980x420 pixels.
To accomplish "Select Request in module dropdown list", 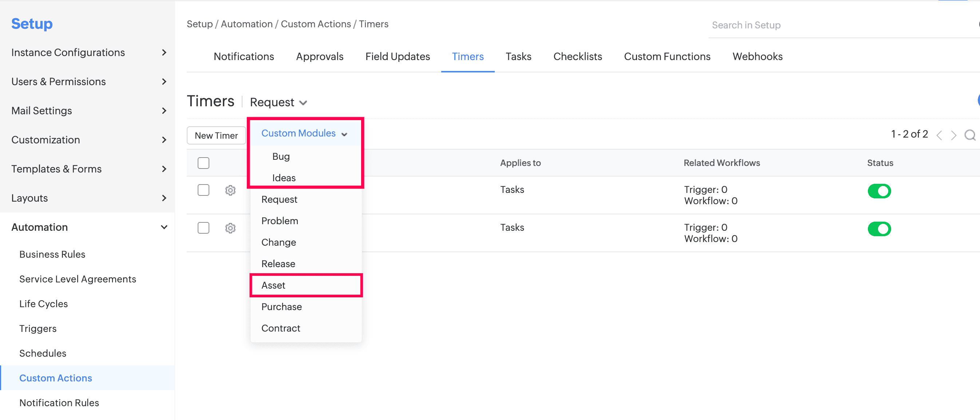I will 306,199.
